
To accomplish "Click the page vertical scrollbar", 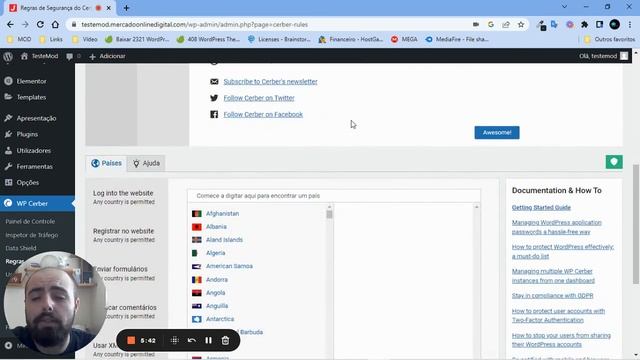I will (636, 224).
